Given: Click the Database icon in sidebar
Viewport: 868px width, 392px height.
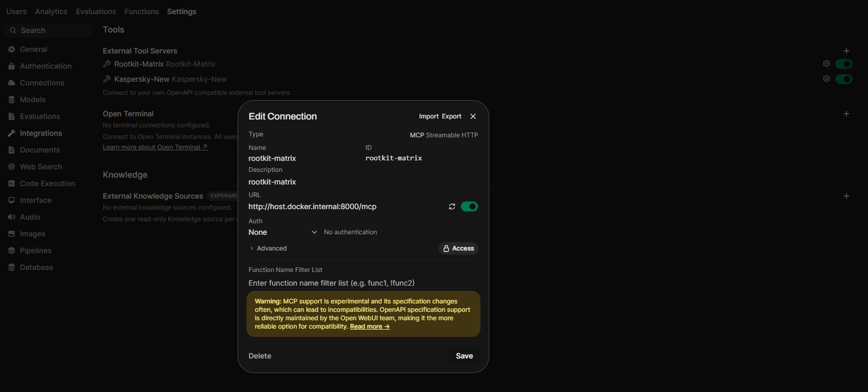Looking at the screenshot, I should click(12, 267).
